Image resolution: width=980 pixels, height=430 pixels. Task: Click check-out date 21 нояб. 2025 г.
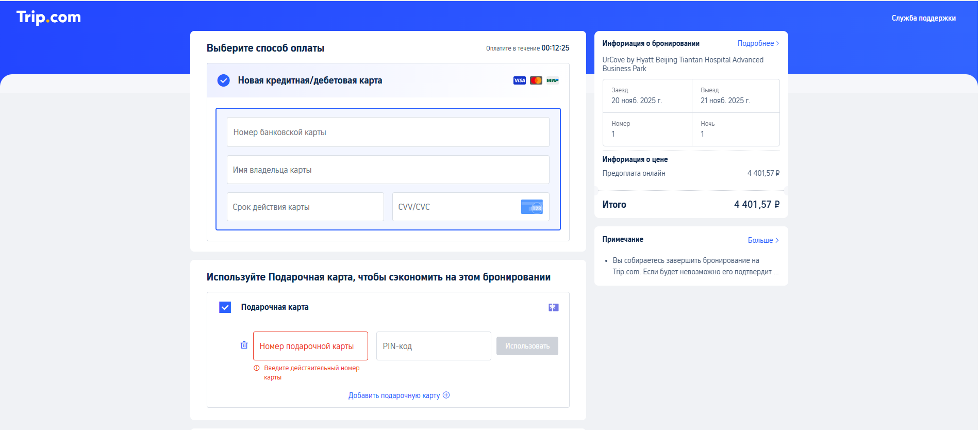pos(725,101)
